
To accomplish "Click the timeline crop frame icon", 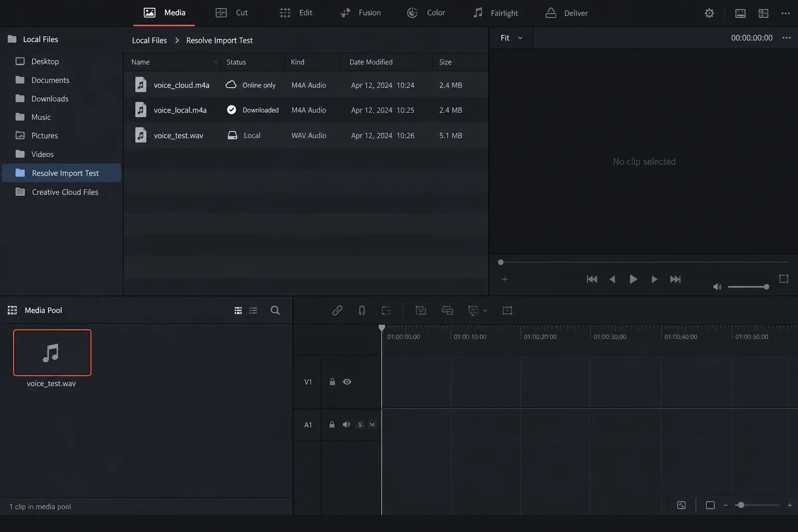I will 508,310.
